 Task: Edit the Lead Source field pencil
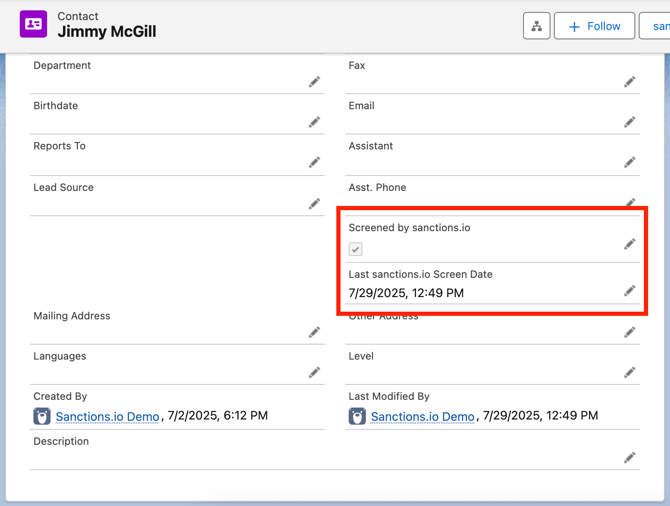pos(314,203)
